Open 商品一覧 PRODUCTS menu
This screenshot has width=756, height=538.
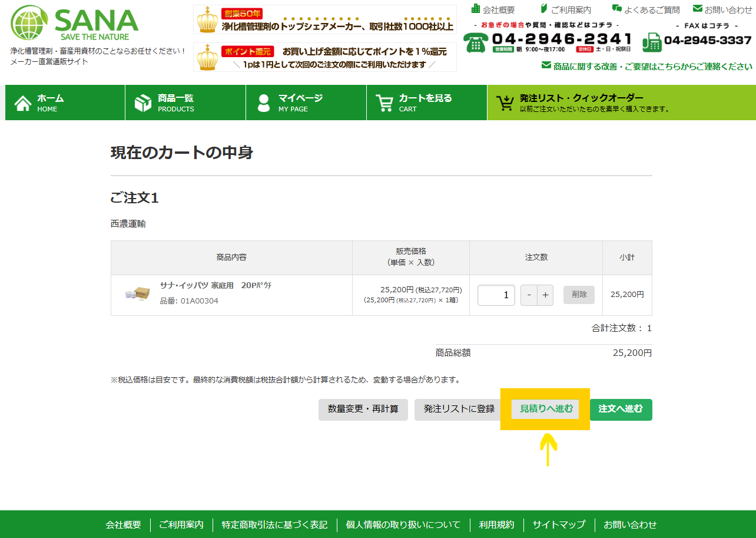tap(185, 103)
